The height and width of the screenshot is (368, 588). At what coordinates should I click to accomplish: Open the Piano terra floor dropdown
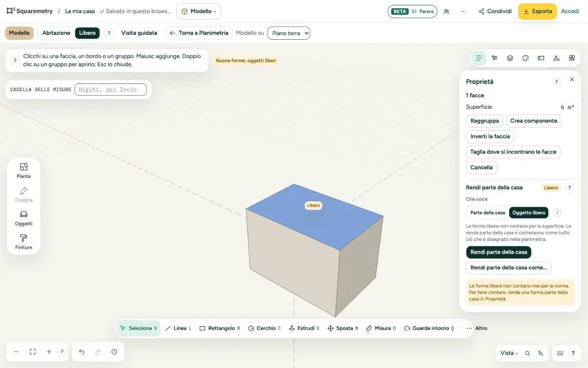pos(289,33)
